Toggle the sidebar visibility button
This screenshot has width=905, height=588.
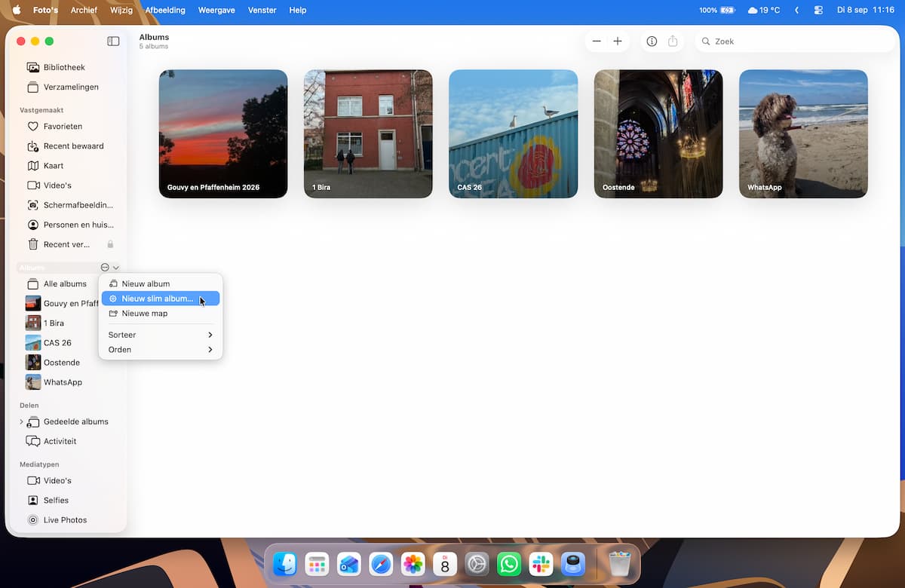113,41
